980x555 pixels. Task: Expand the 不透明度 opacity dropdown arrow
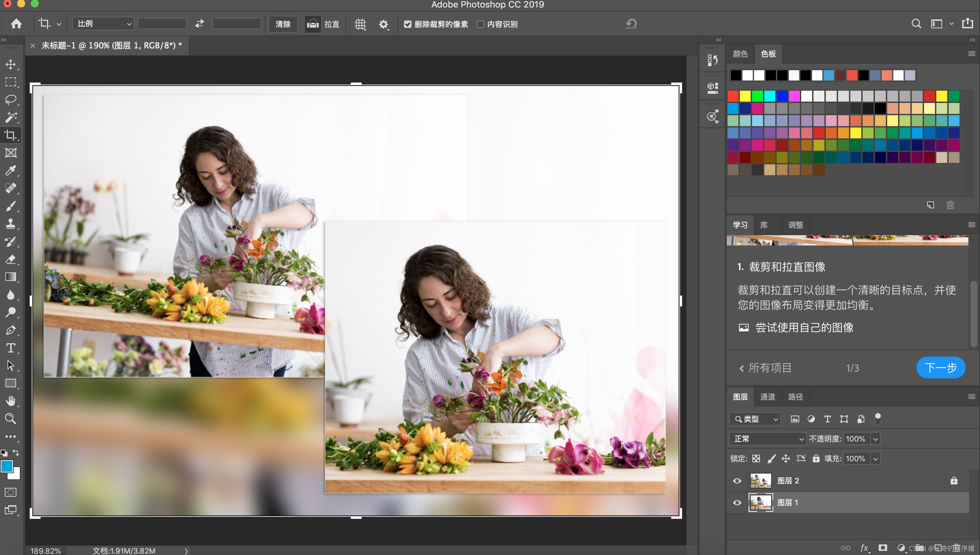876,439
